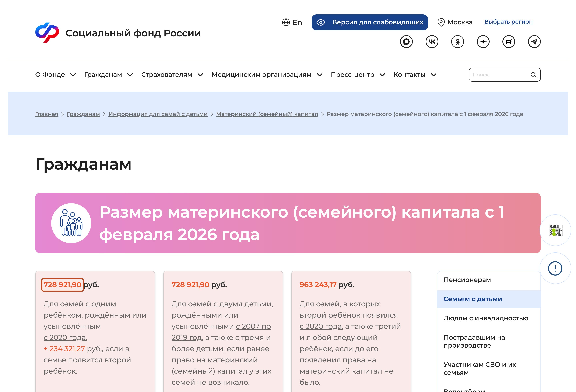Click the Social Fund of Russia logo
The height and width of the screenshot is (392, 576).
pyautogui.click(x=47, y=33)
